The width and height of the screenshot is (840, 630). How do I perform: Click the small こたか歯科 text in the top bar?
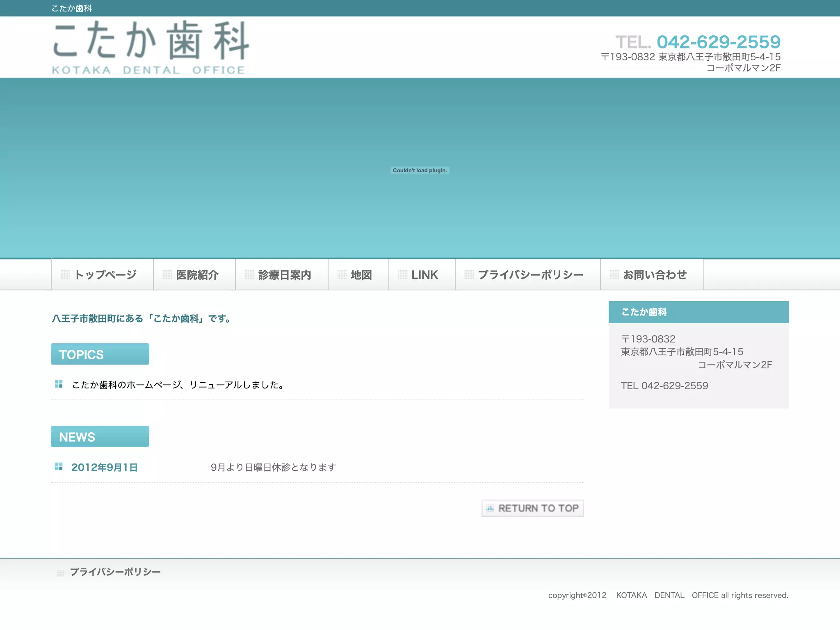(x=72, y=8)
